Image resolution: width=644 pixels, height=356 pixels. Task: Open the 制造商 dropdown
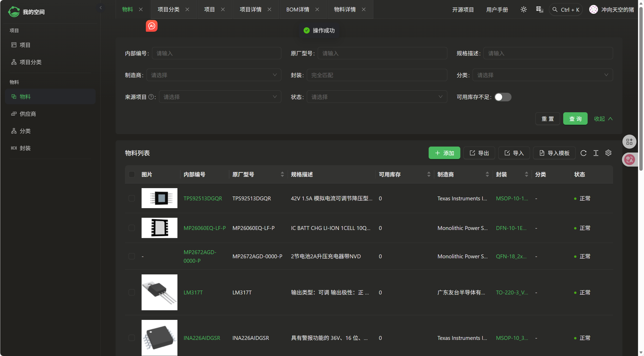pyautogui.click(x=214, y=75)
